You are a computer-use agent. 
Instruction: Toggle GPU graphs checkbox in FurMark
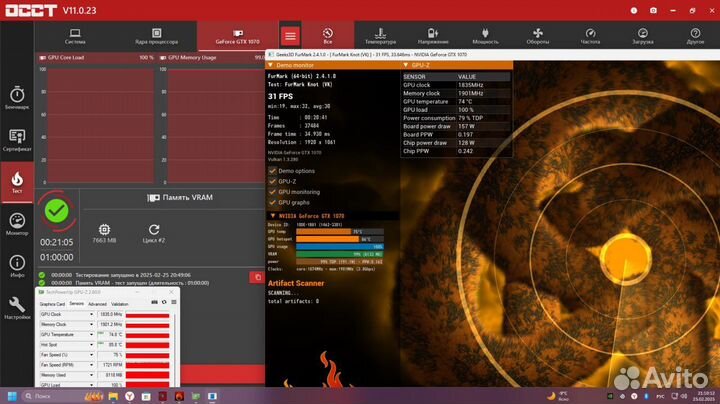272,202
